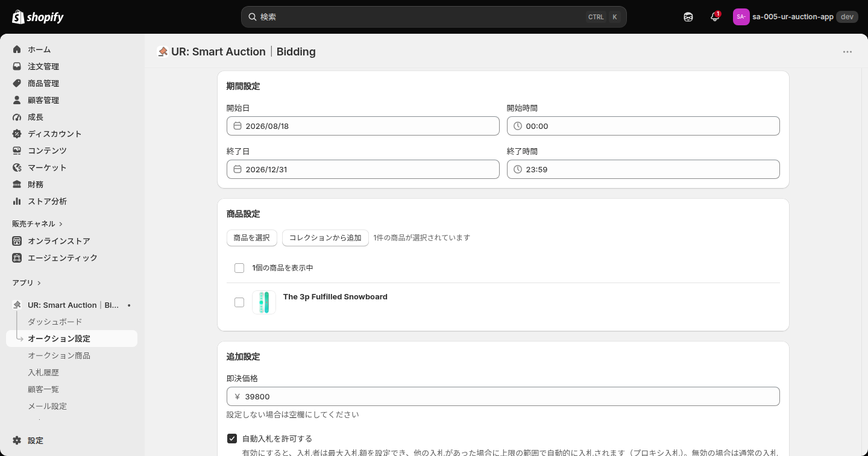Open 顧客一覧 in sidebar

(43, 389)
